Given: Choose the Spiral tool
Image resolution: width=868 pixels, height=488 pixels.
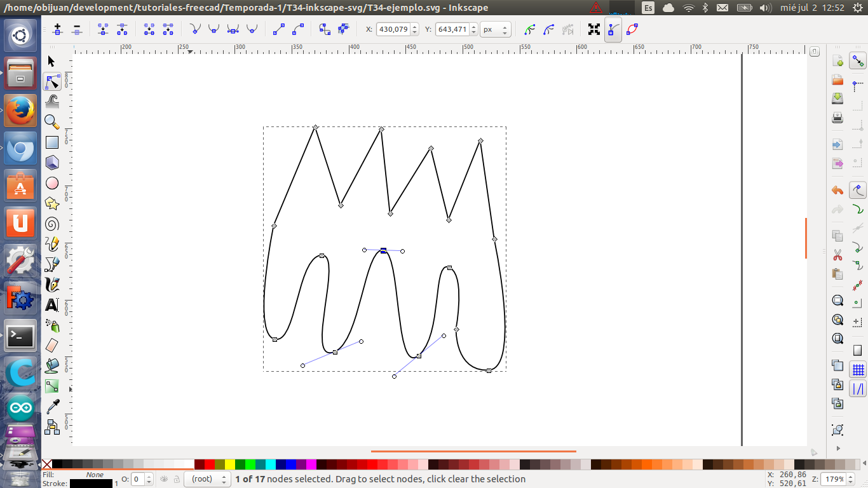Looking at the screenshot, I should point(52,224).
